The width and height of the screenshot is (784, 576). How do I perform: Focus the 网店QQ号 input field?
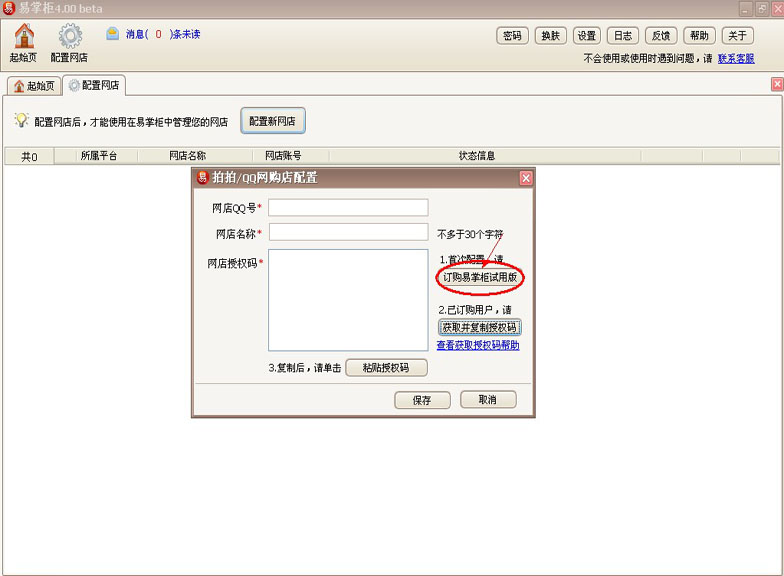348,208
